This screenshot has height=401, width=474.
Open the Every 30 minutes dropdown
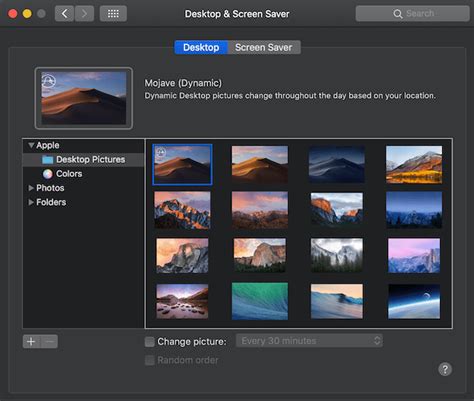(x=309, y=341)
